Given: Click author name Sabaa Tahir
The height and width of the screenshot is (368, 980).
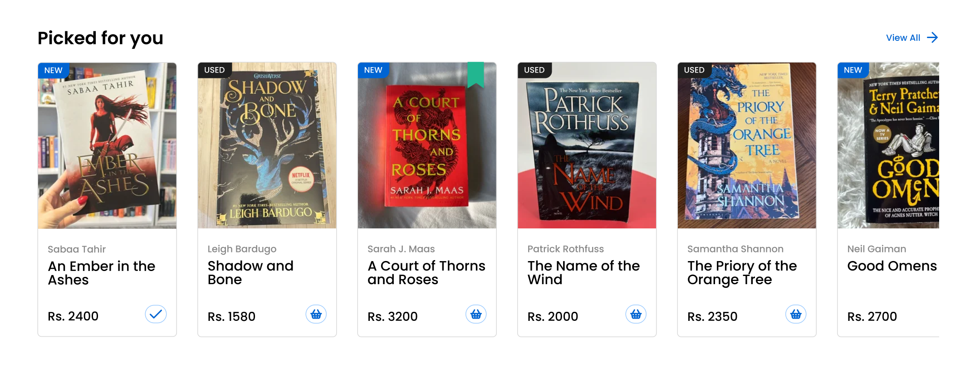Looking at the screenshot, I should pyautogui.click(x=77, y=249).
